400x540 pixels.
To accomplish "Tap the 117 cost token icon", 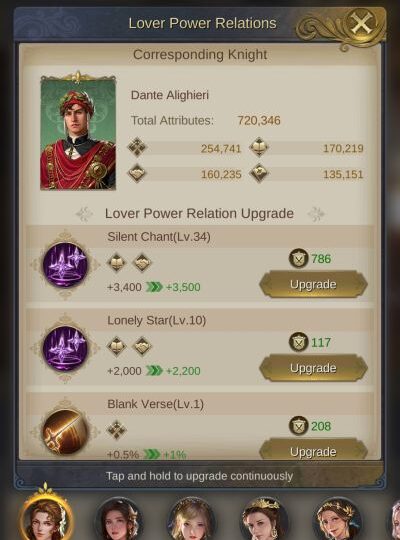I will [x=298, y=342].
